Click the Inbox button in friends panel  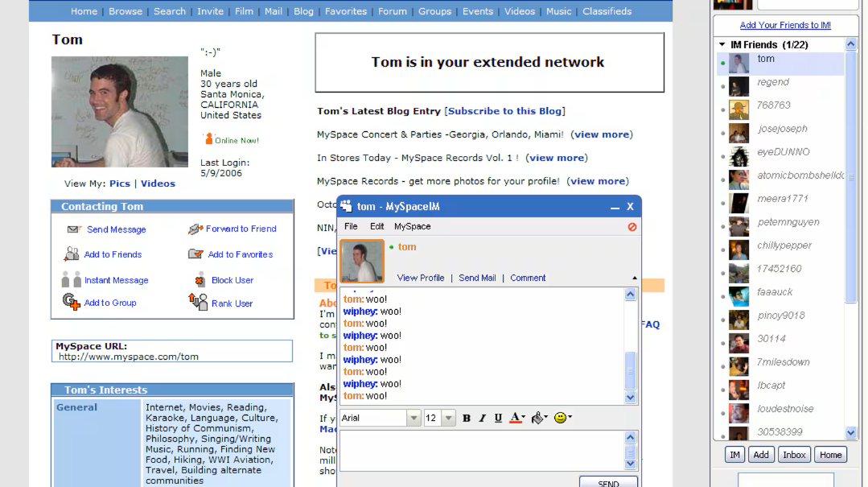click(794, 455)
